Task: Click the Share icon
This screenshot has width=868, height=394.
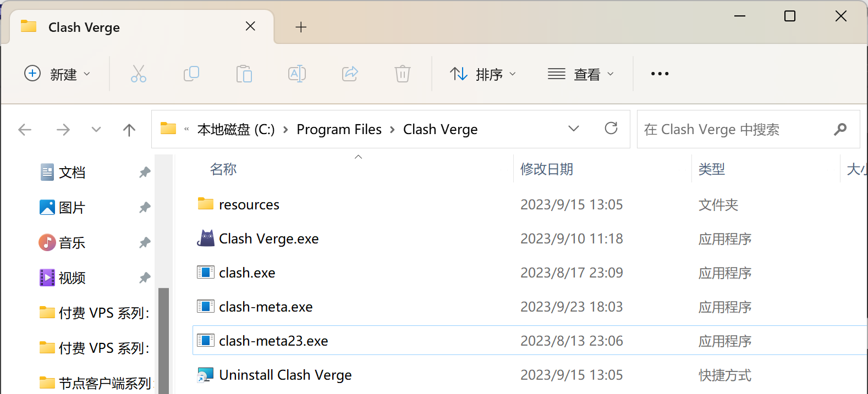Action: click(x=350, y=74)
